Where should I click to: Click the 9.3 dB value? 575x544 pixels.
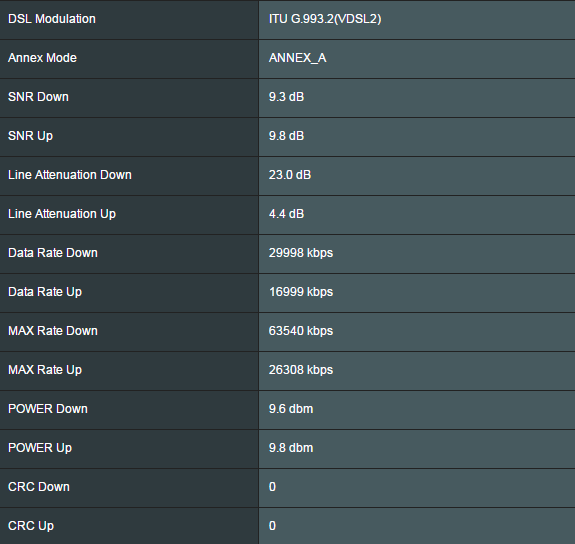286,97
